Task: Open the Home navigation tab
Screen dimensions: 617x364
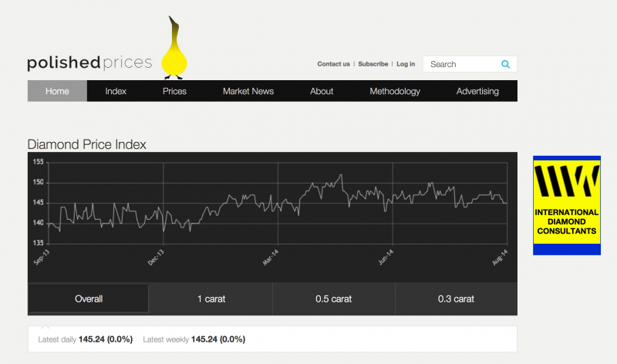Action: (57, 91)
